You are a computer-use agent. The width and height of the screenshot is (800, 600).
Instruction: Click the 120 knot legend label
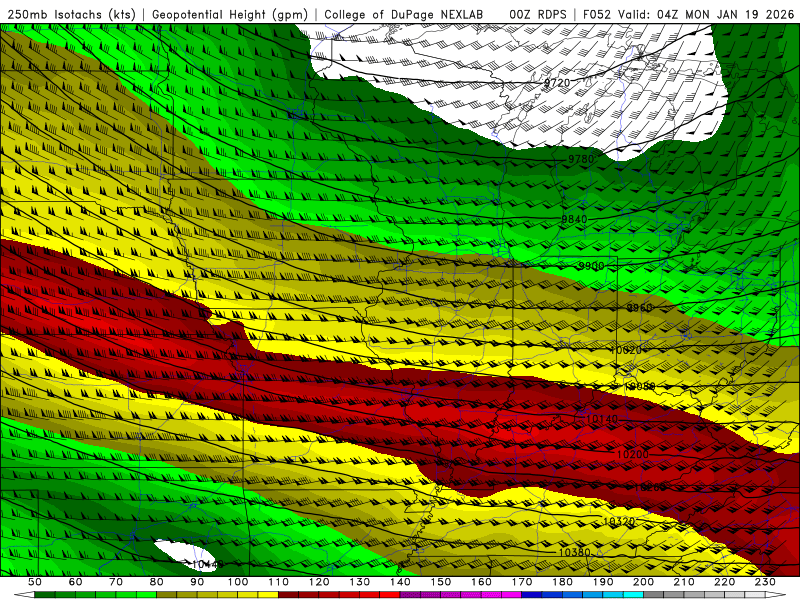[319, 582]
